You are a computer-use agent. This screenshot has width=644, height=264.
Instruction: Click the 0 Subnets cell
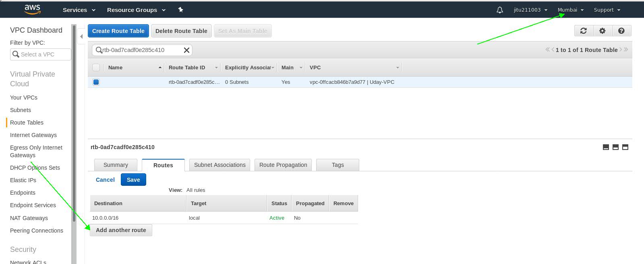click(237, 82)
